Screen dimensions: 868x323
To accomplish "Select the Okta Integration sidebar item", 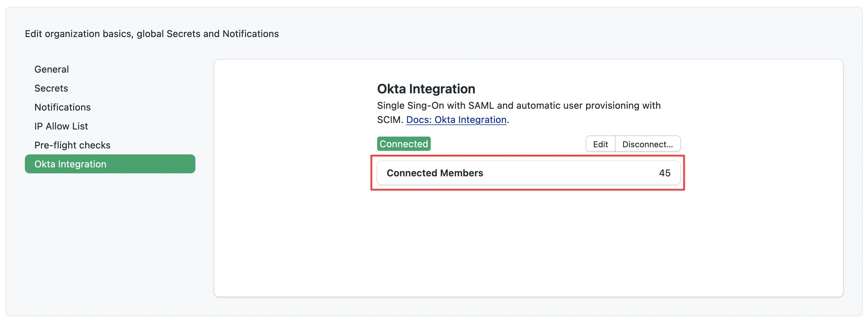I will click(110, 164).
